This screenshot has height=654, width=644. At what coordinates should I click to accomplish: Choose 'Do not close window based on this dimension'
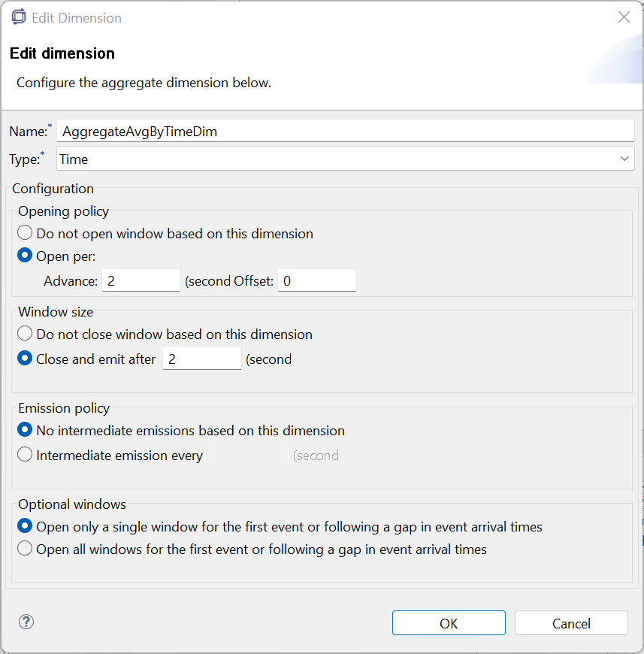point(26,335)
